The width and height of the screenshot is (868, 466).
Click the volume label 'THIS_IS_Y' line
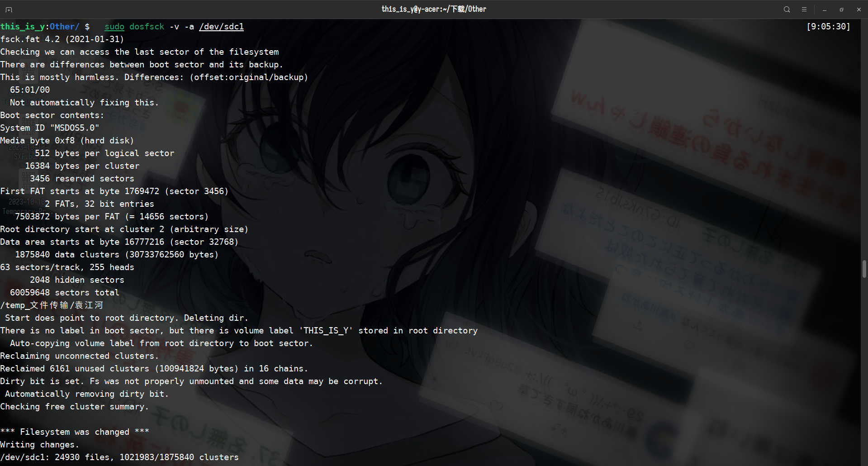[239, 331]
